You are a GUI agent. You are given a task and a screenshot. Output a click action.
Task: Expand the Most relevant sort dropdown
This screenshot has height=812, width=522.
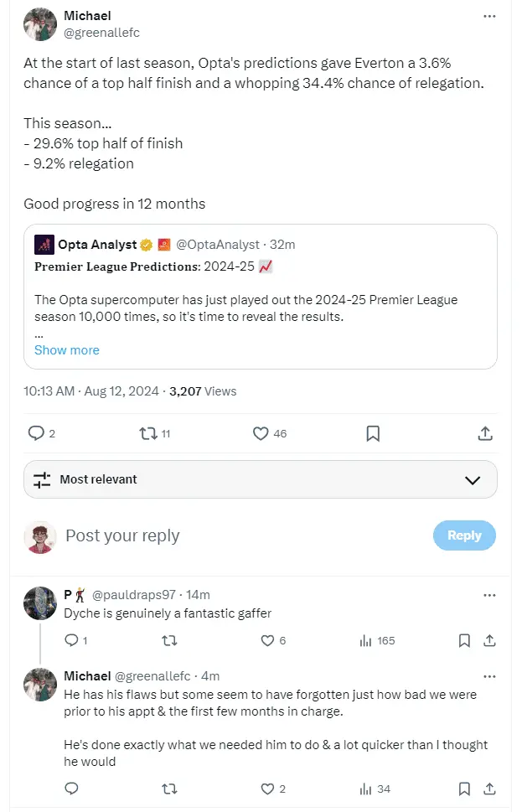tap(472, 480)
